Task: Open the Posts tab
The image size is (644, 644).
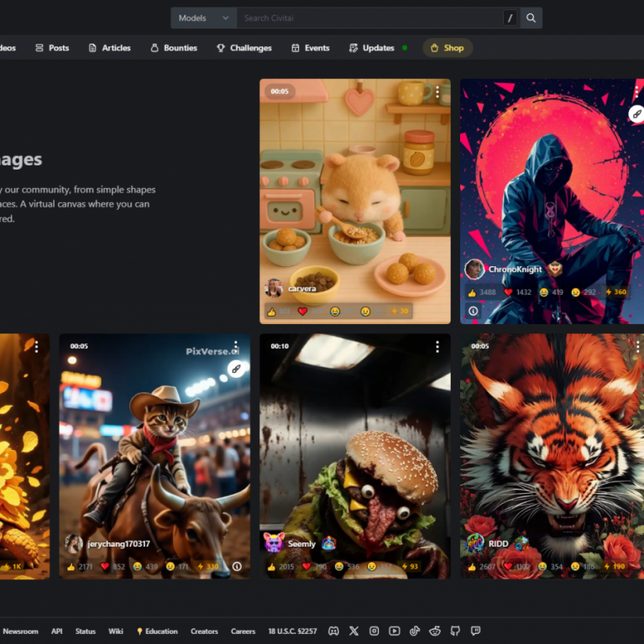Action: (52, 48)
